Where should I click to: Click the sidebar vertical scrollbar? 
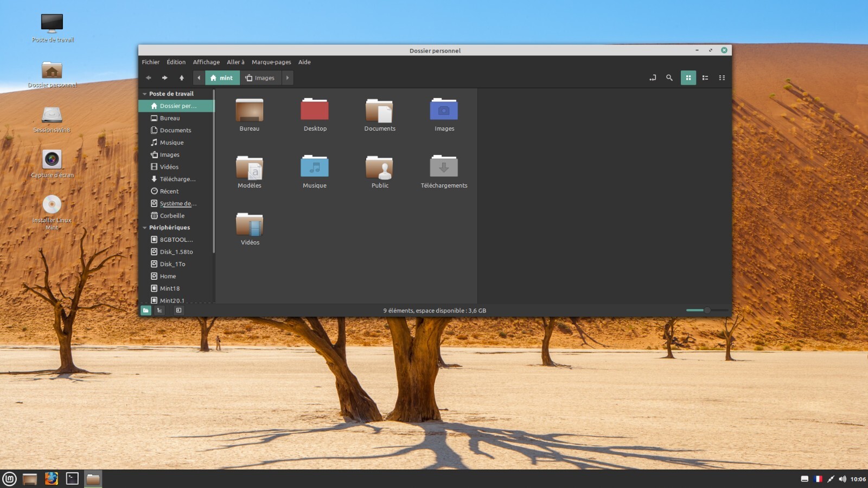(214, 171)
